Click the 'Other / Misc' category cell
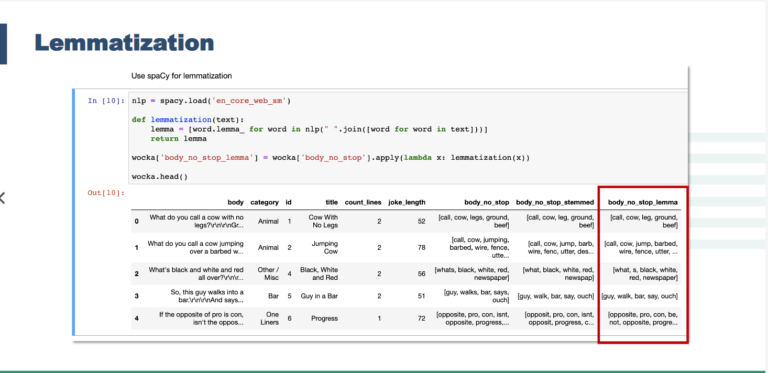Screen dimensions: 768x373 [268, 274]
